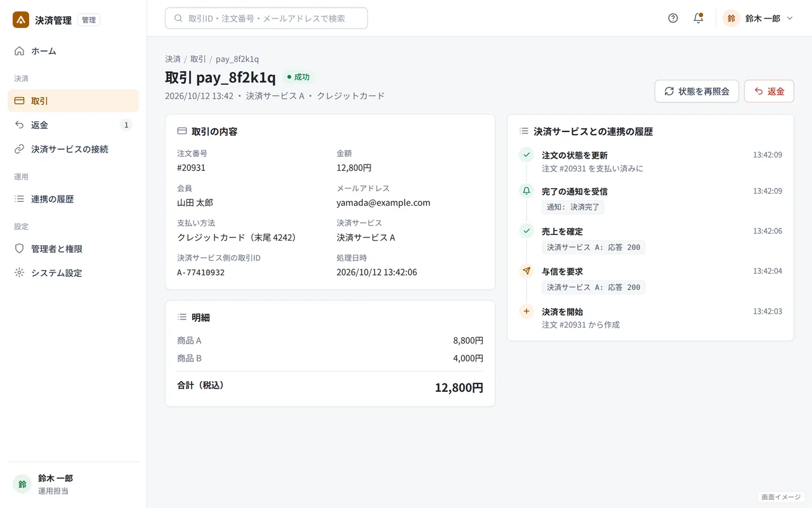Click list icon beside 決済サービスとの連携の履歴
This screenshot has width=812, height=508.
524,131
